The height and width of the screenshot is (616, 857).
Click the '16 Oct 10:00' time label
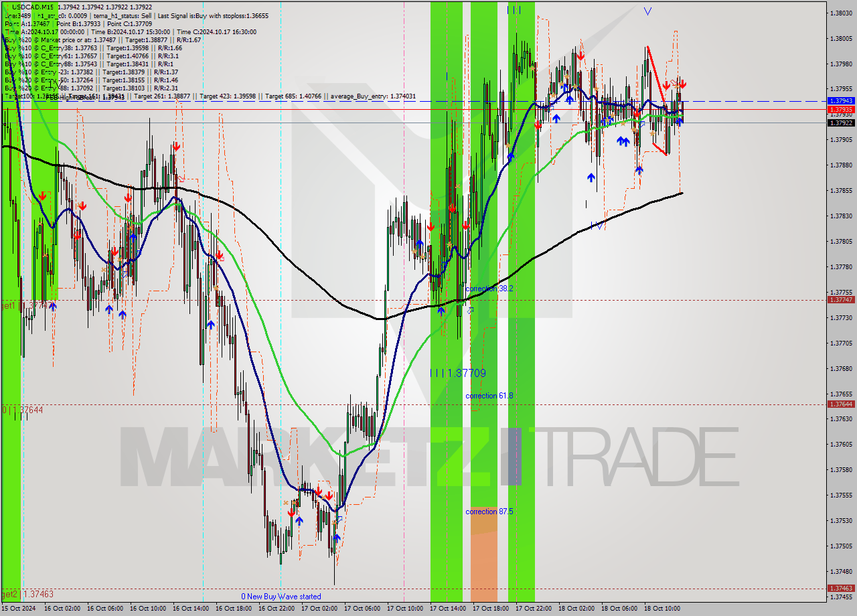click(x=147, y=609)
